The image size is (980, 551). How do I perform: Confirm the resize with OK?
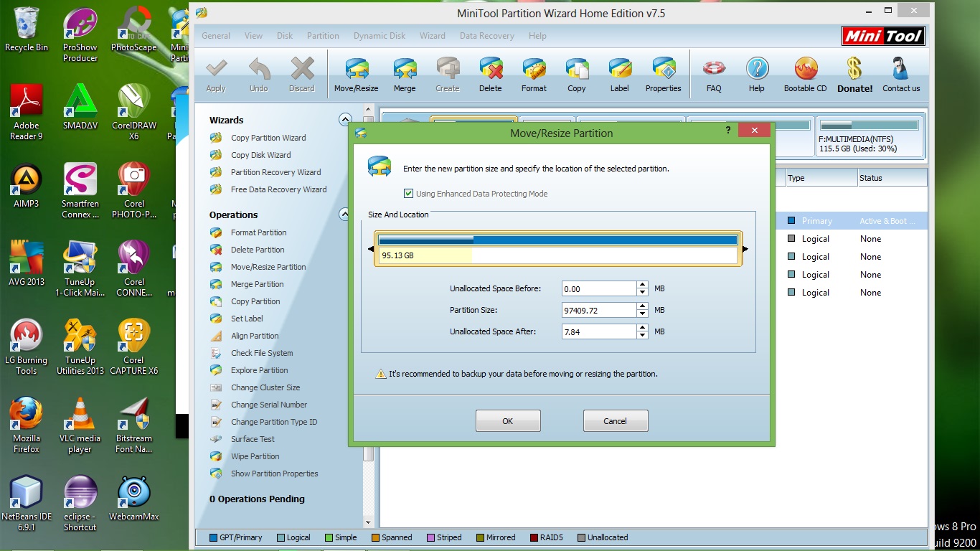click(x=508, y=421)
